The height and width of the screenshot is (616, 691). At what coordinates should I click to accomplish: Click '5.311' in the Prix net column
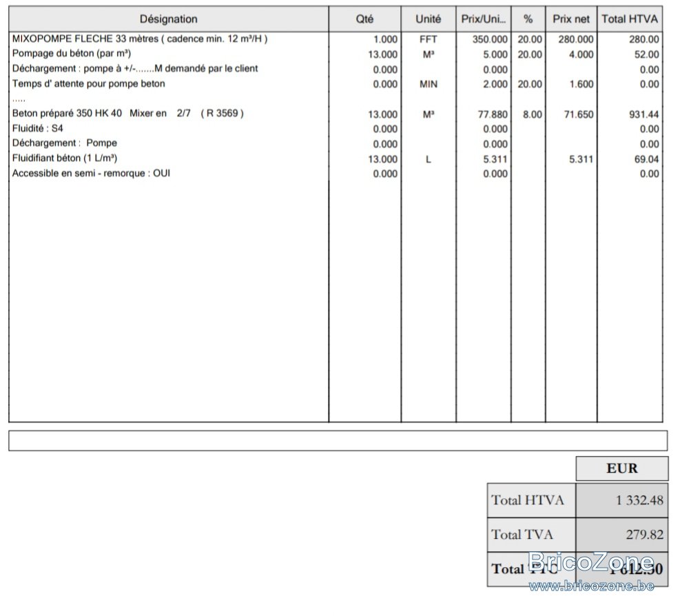581,159
